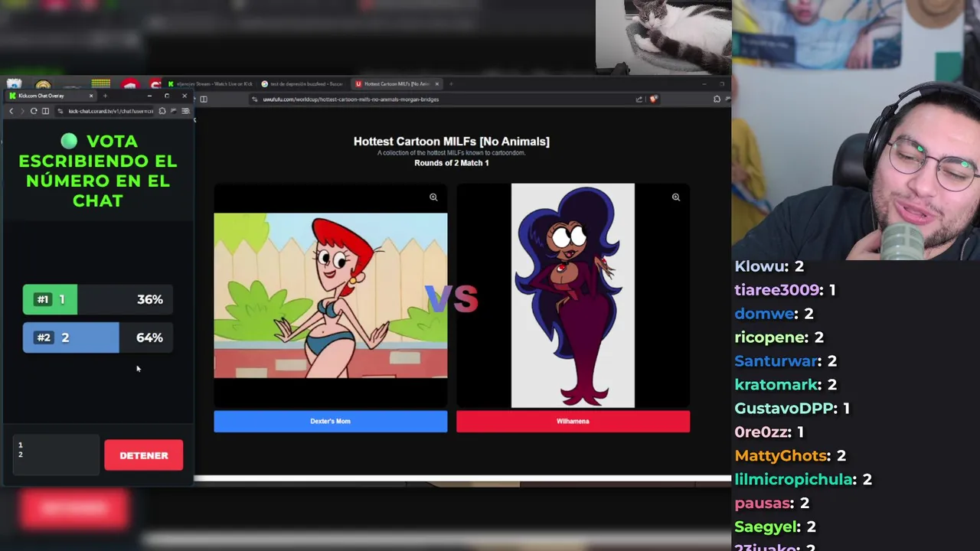This screenshot has height=551, width=980.
Task: Toggle sidebar in the Kick chat overlay window
Action: (x=45, y=111)
